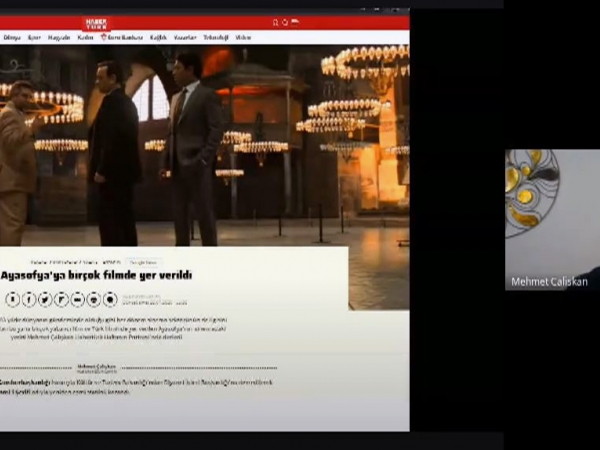Click the share icon left of Facebook
This screenshot has width=600, height=450.
[13, 299]
